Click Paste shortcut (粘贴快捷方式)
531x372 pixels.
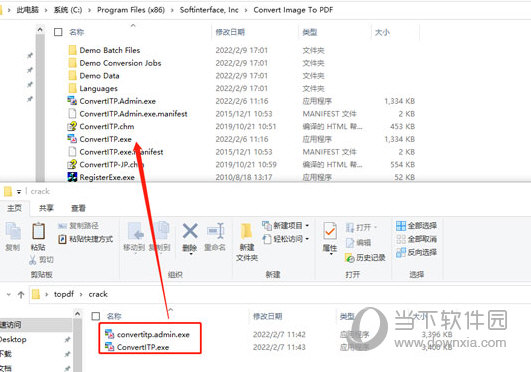(x=86, y=239)
